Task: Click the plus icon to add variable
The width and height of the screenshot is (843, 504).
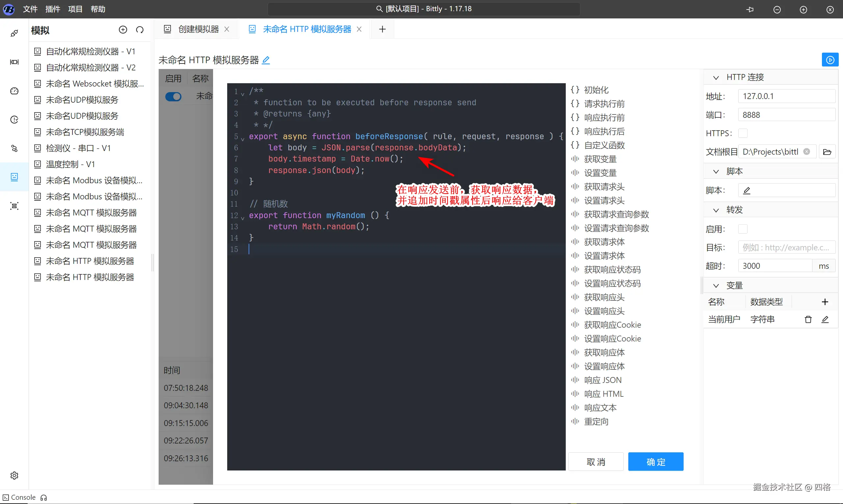Action: point(825,302)
